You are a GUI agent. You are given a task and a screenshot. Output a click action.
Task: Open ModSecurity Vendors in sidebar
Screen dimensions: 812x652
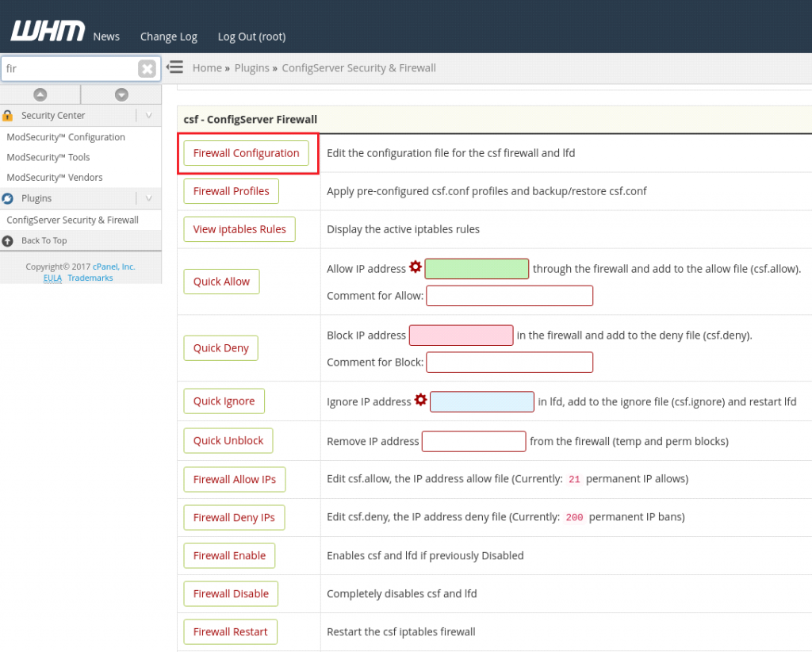(x=55, y=178)
